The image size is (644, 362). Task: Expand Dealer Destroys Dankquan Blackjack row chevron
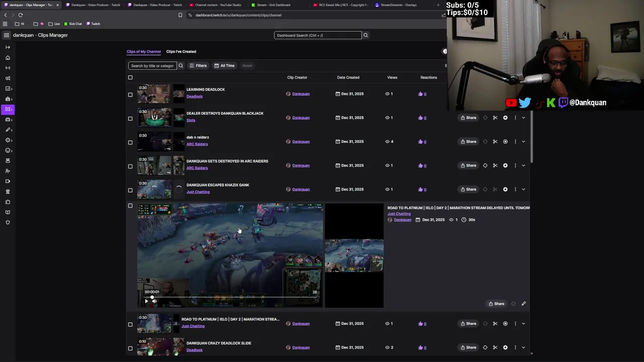523,118
